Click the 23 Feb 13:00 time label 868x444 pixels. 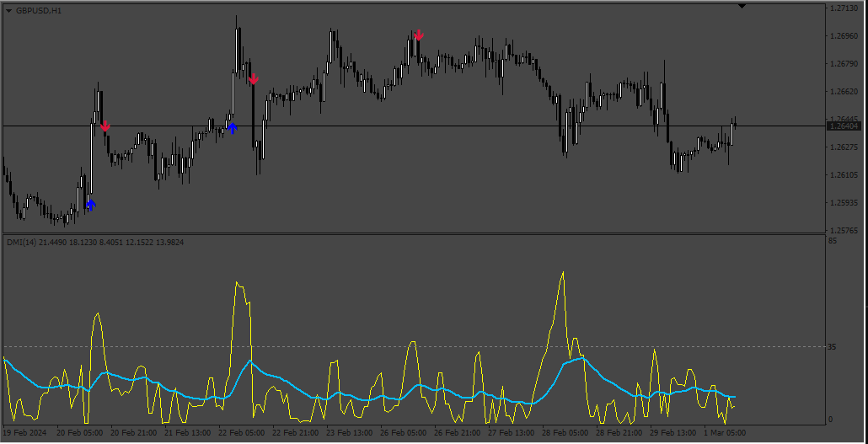pyautogui.click(x=349, y=432)
